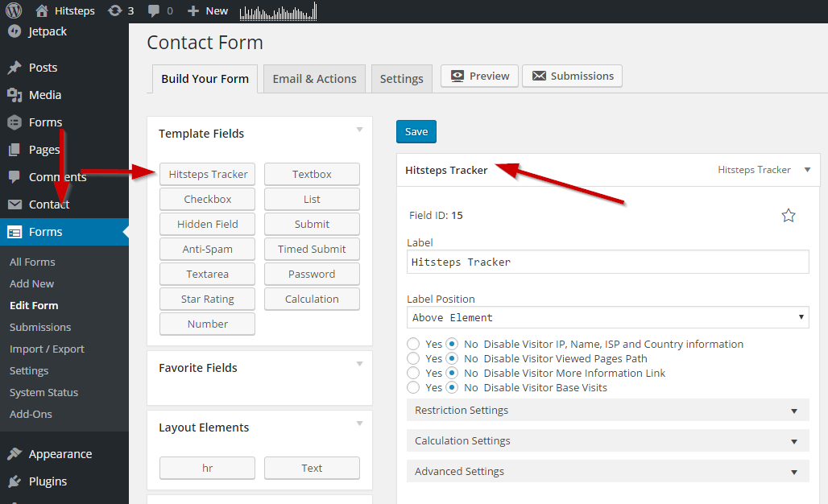828x504 pixels.
Task: Click the Plugins plug icon
Action: coord(14,481)
